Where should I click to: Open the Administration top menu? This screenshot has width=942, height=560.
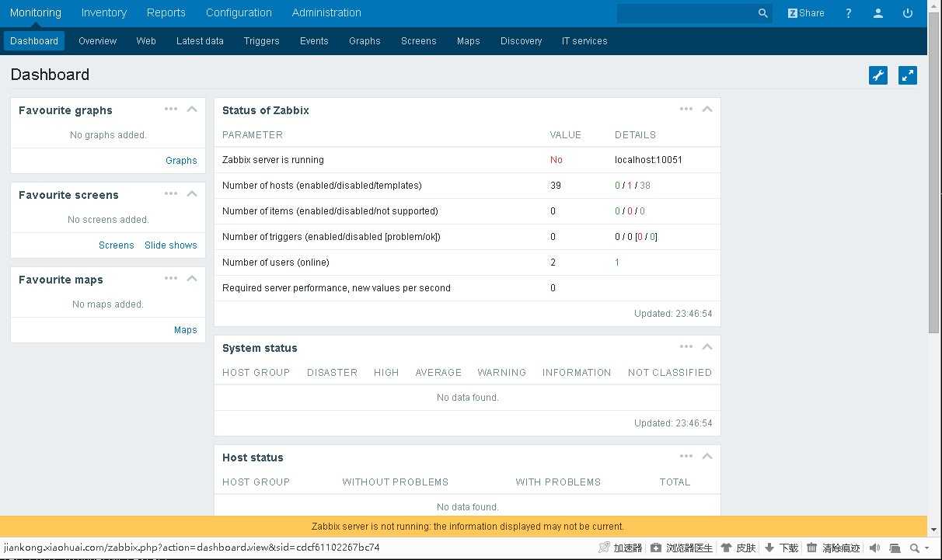point(326,13)
